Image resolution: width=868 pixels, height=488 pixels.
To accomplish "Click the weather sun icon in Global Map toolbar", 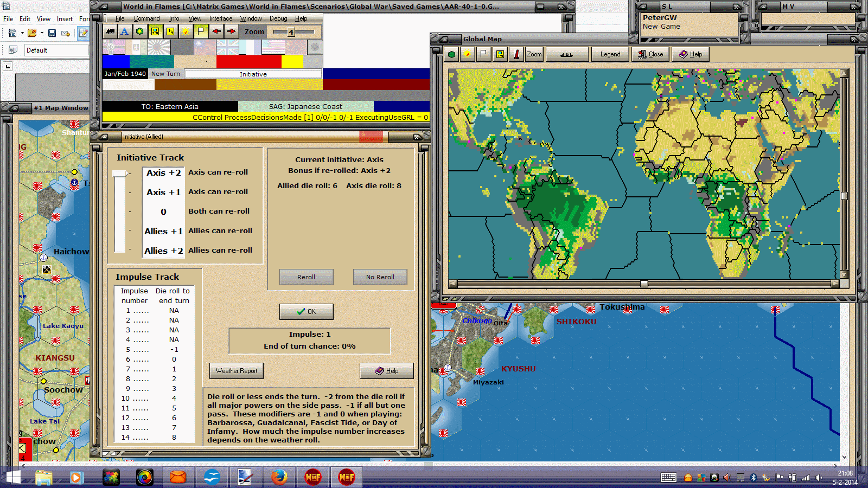I will (x=467, y=54).
